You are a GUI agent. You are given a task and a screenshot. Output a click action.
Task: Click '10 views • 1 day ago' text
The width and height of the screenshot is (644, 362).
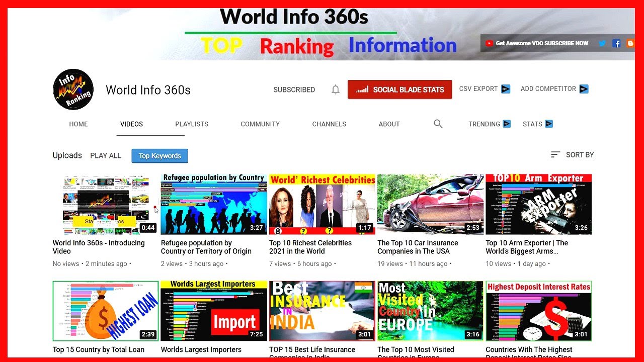click(x=516, y=264)
